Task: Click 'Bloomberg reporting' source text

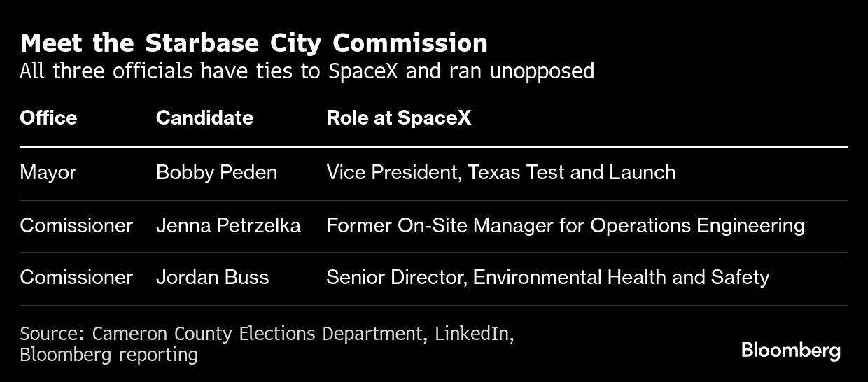Action: click(108, 355)
